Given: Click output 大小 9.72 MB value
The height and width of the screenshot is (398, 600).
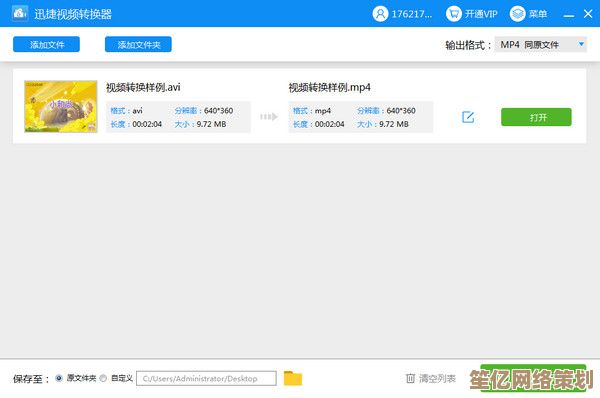Looking at the screenshot, I should (x=394, y=124).
